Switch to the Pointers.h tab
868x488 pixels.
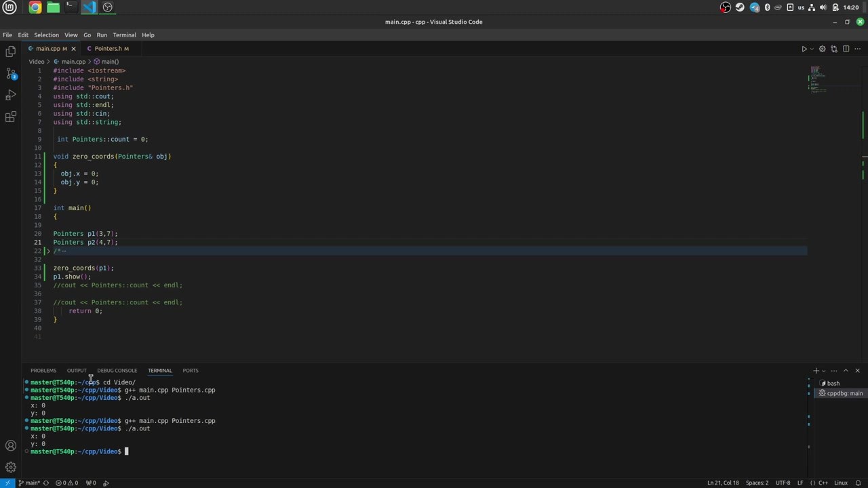108,49
